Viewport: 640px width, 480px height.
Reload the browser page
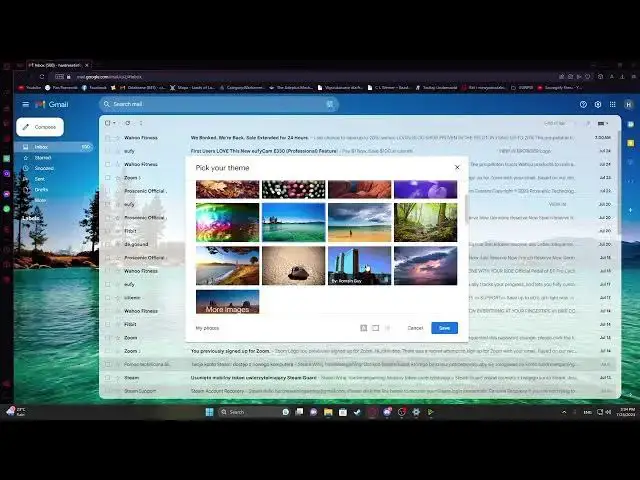tap(42, 76)
